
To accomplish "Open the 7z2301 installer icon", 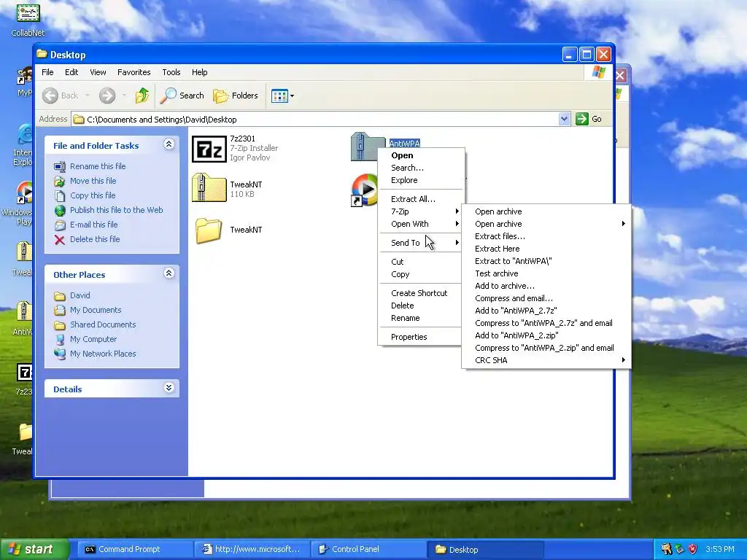I will [209, 149].
